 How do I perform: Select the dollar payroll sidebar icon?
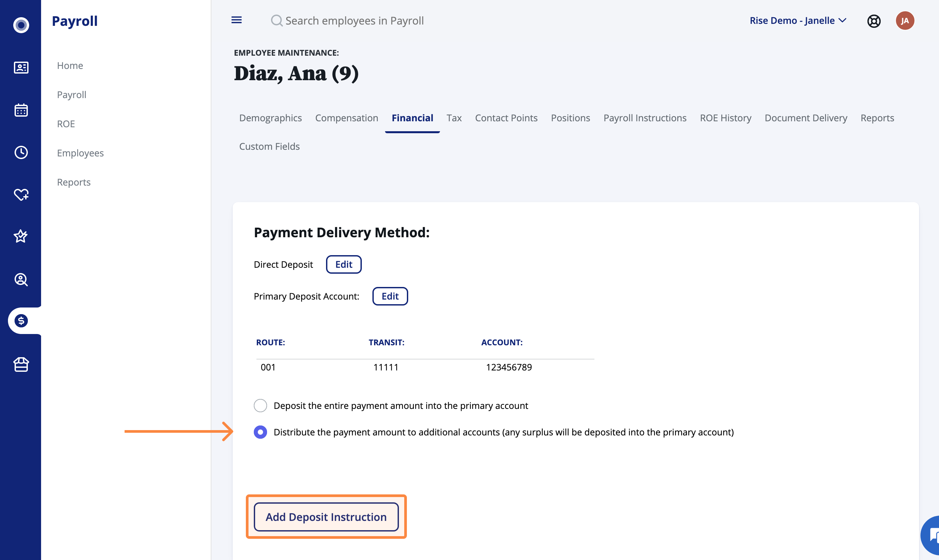pos(21,321)
